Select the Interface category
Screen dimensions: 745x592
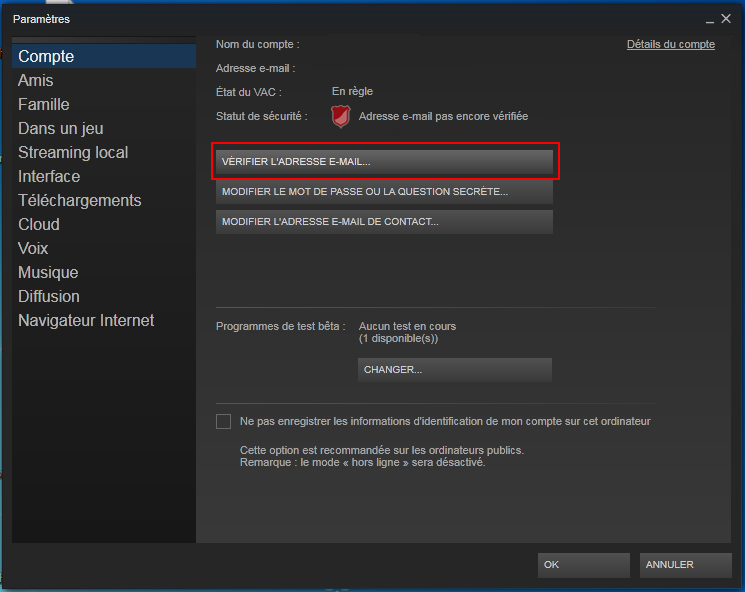pyautogui.click(x=104, y=176)
